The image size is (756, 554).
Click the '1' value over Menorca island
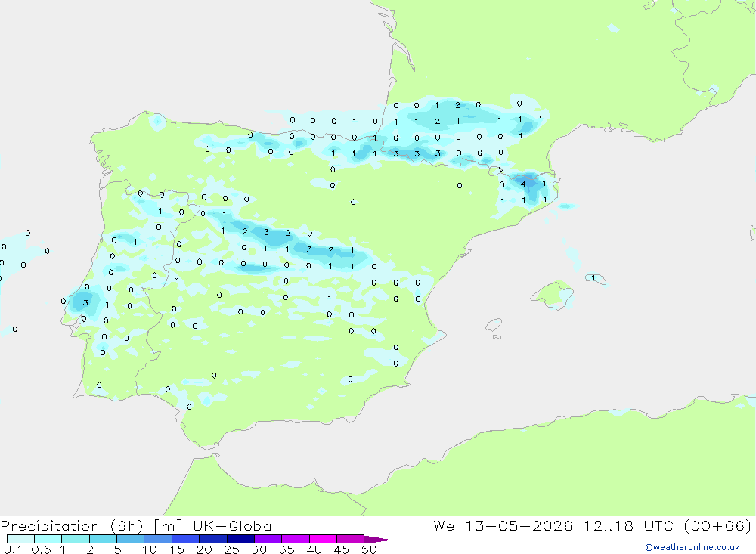(593, 278)
